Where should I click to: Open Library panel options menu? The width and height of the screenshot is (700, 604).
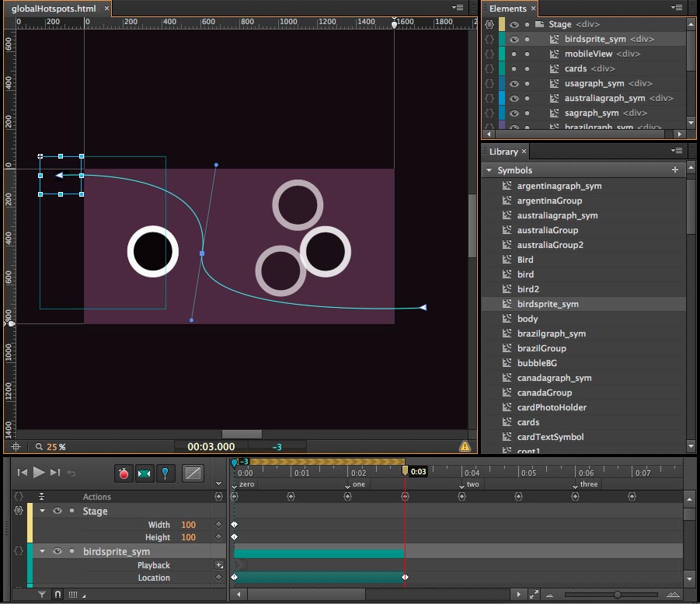(x=677, y=151)
